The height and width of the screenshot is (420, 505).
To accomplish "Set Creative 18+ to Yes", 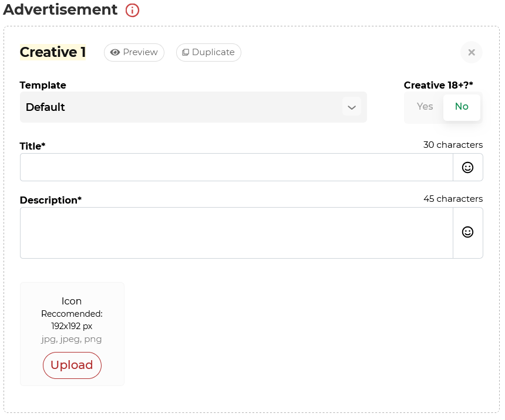I will tap(425, 107).
